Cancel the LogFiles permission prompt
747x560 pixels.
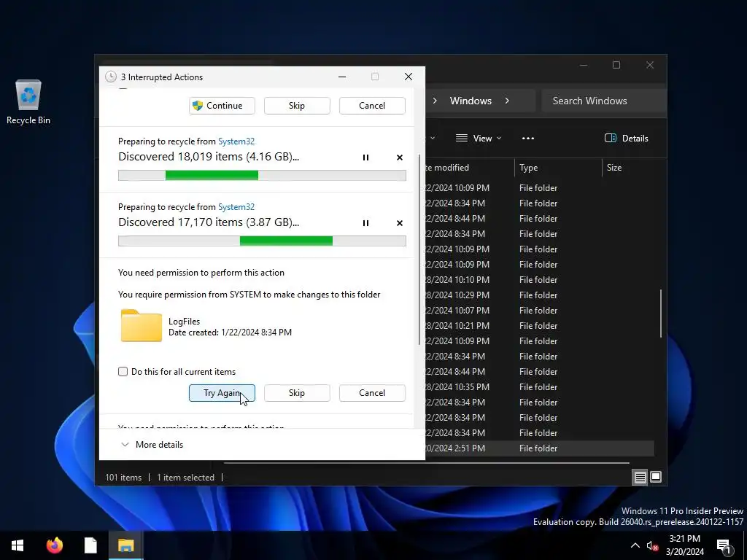click(372, 393)
